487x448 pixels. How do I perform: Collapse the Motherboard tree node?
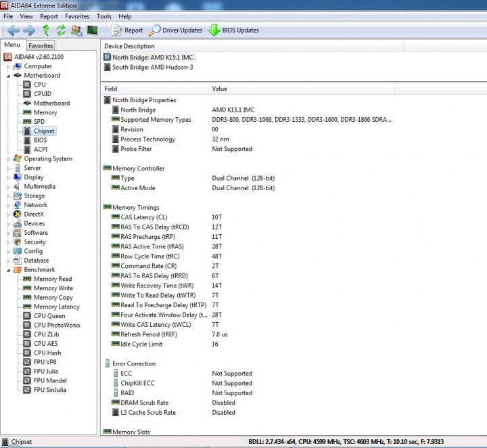(x=8, y=76)
